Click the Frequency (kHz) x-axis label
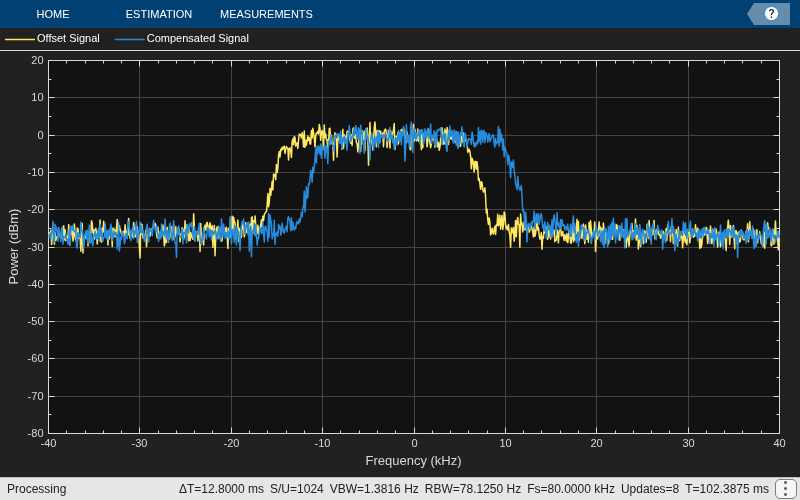This screenshot has height=500, width=800. tap(413, 461)
